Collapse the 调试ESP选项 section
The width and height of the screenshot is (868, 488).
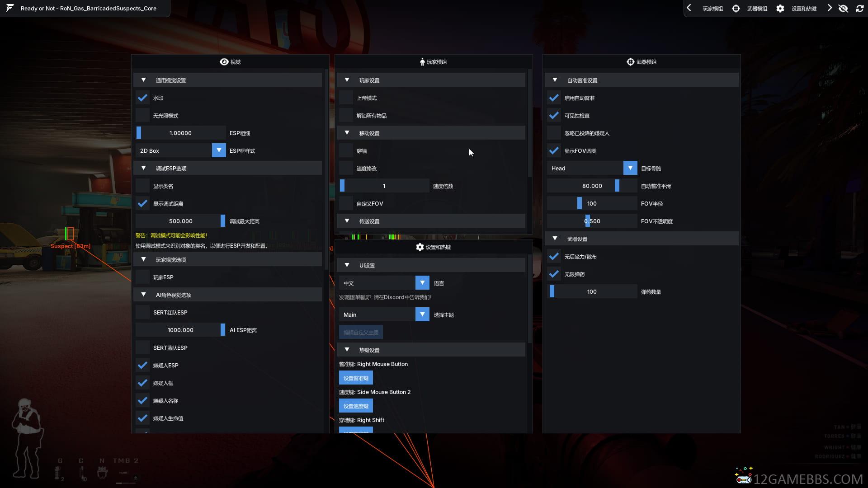[227, 168]
